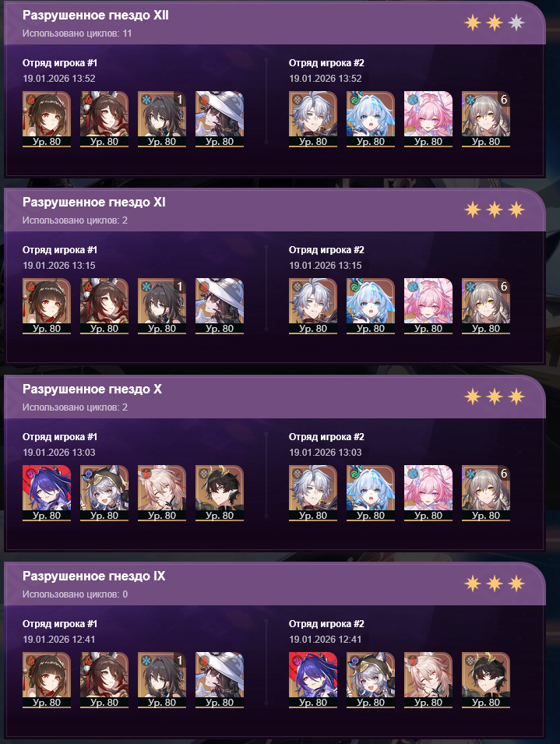Click Отряд игрока #2 label in Разрушенное гнездо XII

tap(326, 62)
